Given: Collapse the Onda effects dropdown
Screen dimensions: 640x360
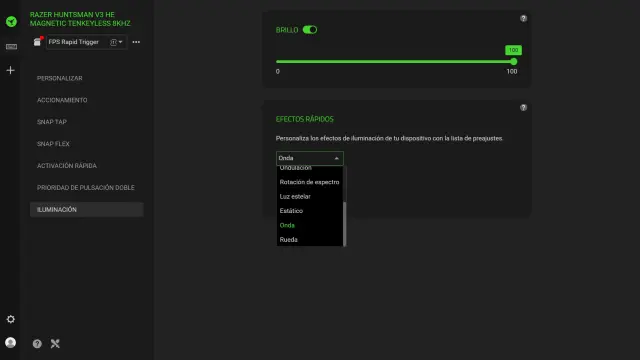Looking at the screenshot, I should [309, 158].
